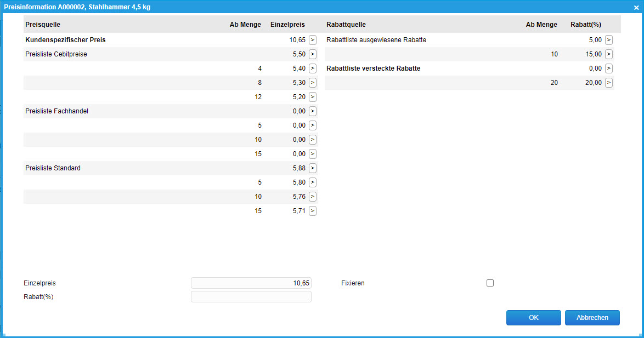
Task: Apply the 5,76 price arrow button
Action: click(313, 197)
